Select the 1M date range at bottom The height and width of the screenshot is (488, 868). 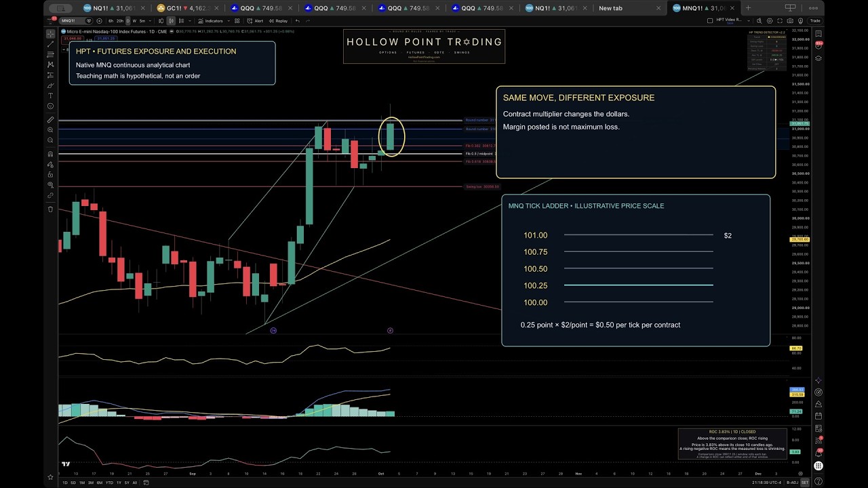tap(82, 483)
